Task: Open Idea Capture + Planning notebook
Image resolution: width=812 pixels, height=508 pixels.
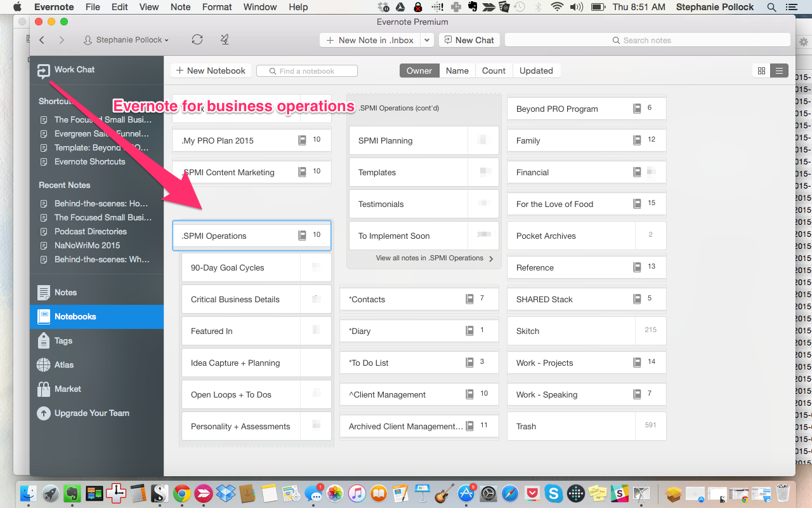Action: coord(256,363)
